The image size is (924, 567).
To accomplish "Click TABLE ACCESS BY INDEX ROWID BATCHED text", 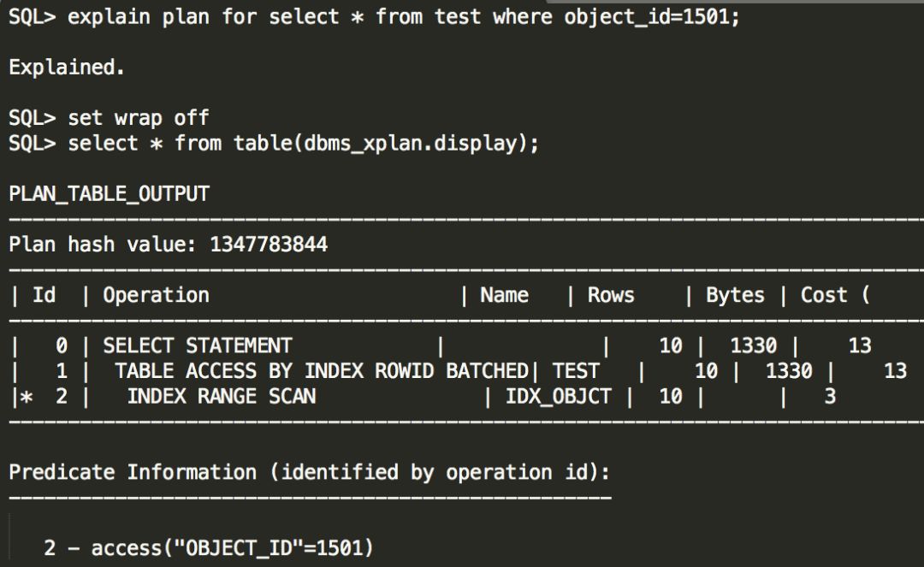I will pyautogui.click(x=322, y=370).
